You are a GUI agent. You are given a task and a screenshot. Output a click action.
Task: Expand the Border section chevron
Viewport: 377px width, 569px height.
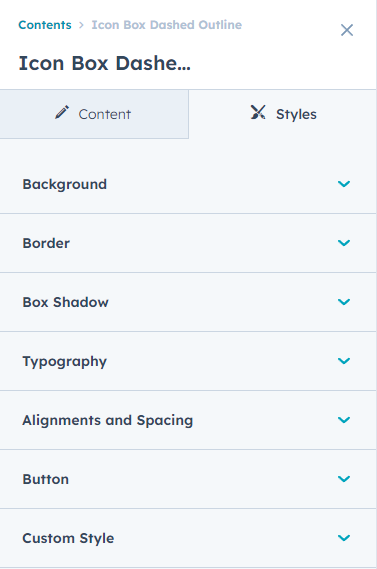tap(344, 243)
